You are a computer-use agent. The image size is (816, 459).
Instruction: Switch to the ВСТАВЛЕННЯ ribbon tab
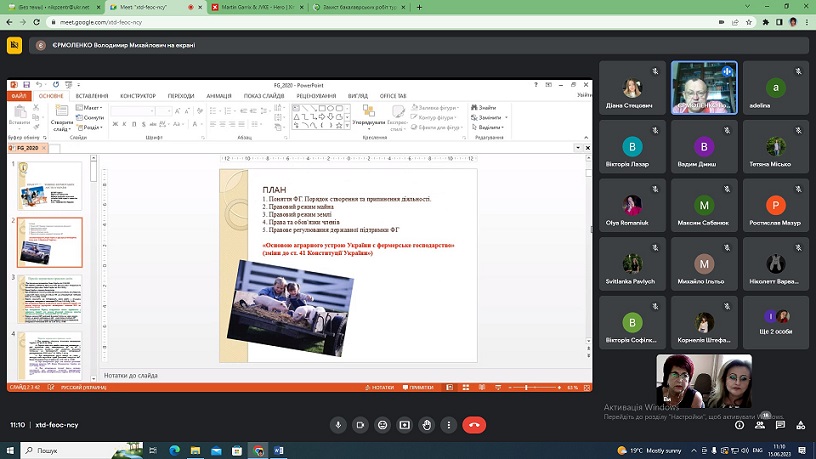[x=92, y=96]
